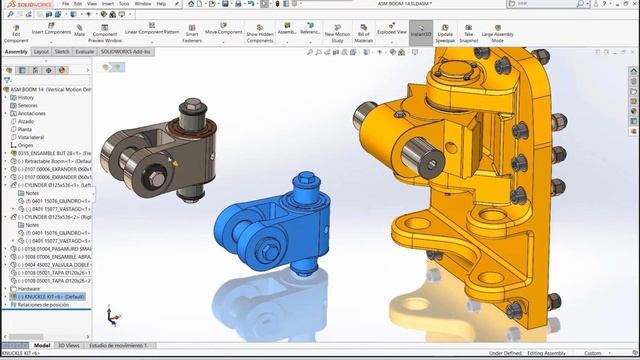Viewport: 640px width, 360px height.
Task: Collapse CYLINDER Ø125x536<2> node
Action: point(6,217)
